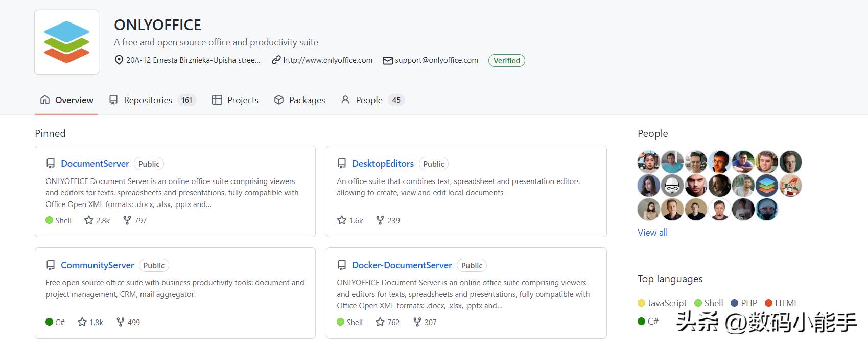The height and width of the screenshot is (343, 868).
Task: Go to the People tab
Action: pos(369,100)
